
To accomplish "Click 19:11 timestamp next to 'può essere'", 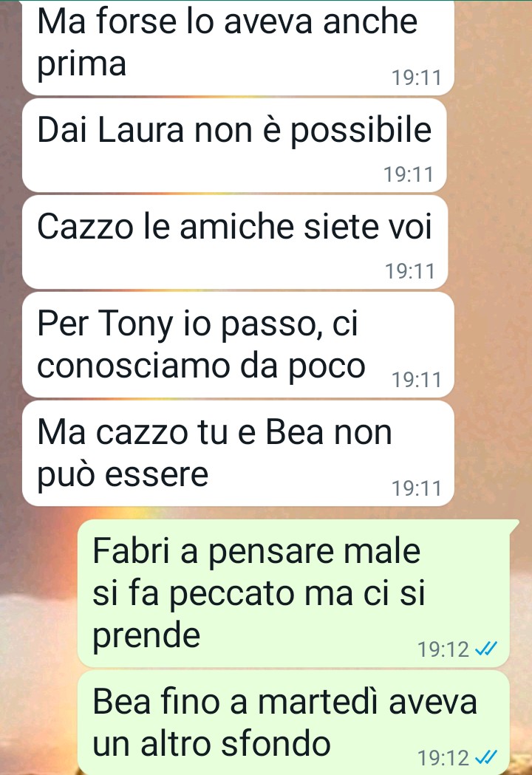I will [x=416, y=488].
